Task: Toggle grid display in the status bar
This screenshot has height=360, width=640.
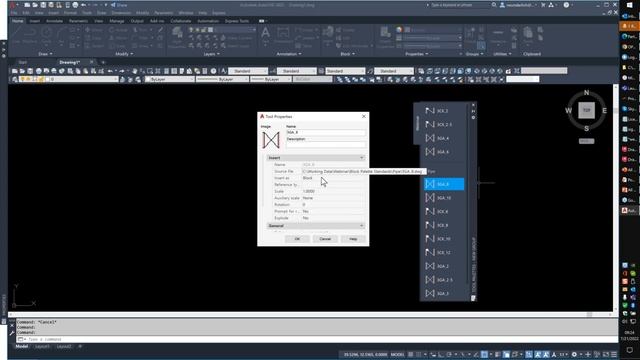Action: pos(411,355)
